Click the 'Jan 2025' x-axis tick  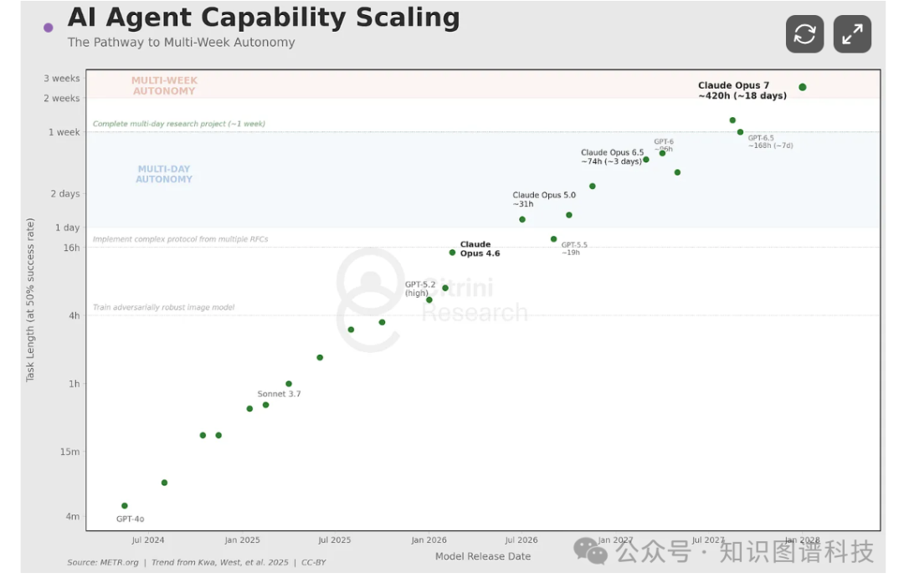coord(242,540)
